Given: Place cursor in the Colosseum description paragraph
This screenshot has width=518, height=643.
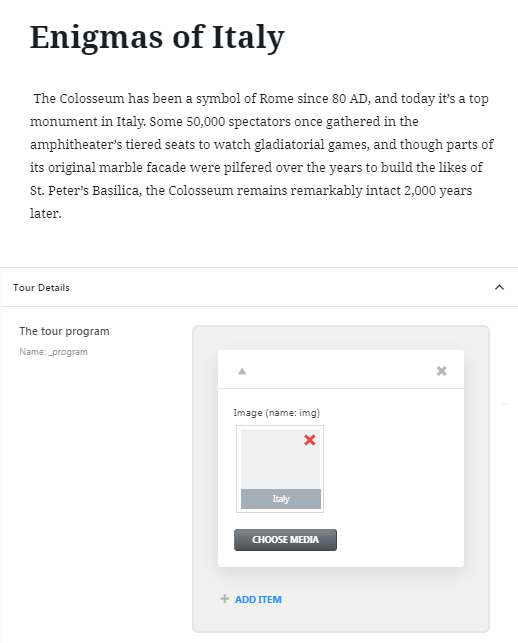Looking at the screenshot, I should pos(261,156).
